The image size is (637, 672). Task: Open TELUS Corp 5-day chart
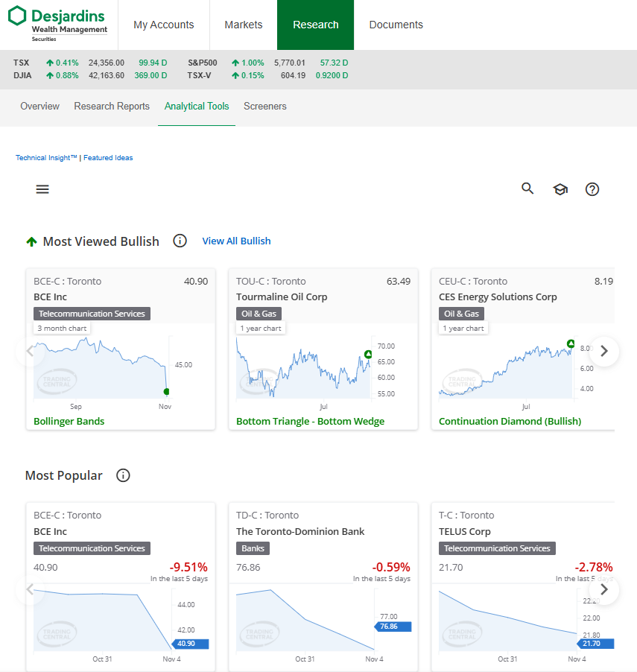coord(508,621)
